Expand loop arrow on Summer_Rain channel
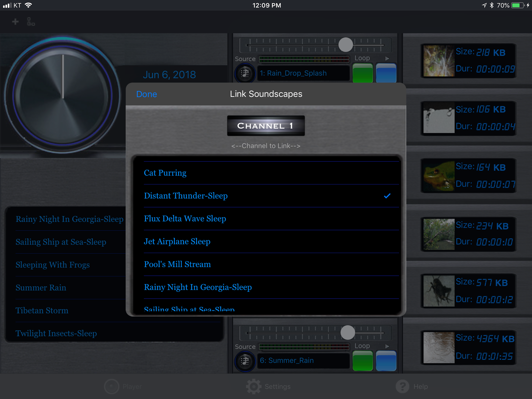Viewport: 532px width, 399px height. coord(387,346)
